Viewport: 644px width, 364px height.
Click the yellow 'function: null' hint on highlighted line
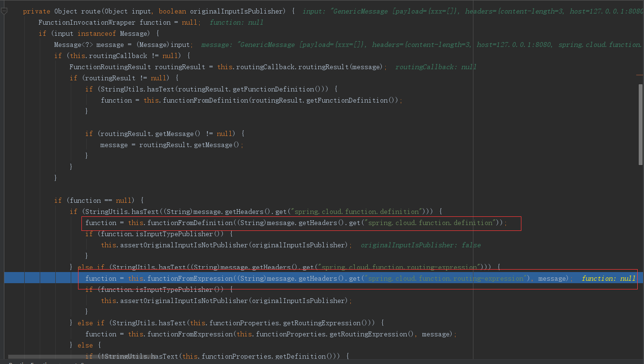coord(609,278)
